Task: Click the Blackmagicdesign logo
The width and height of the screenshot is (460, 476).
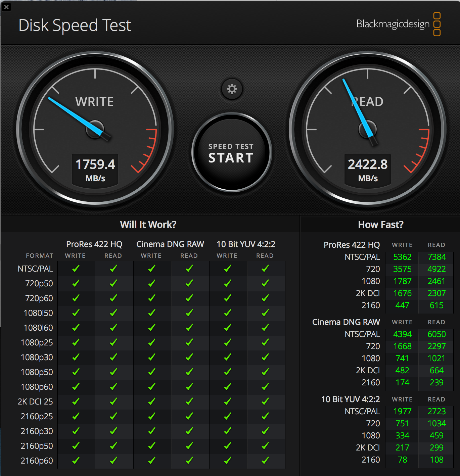Action: click(398, 24)
